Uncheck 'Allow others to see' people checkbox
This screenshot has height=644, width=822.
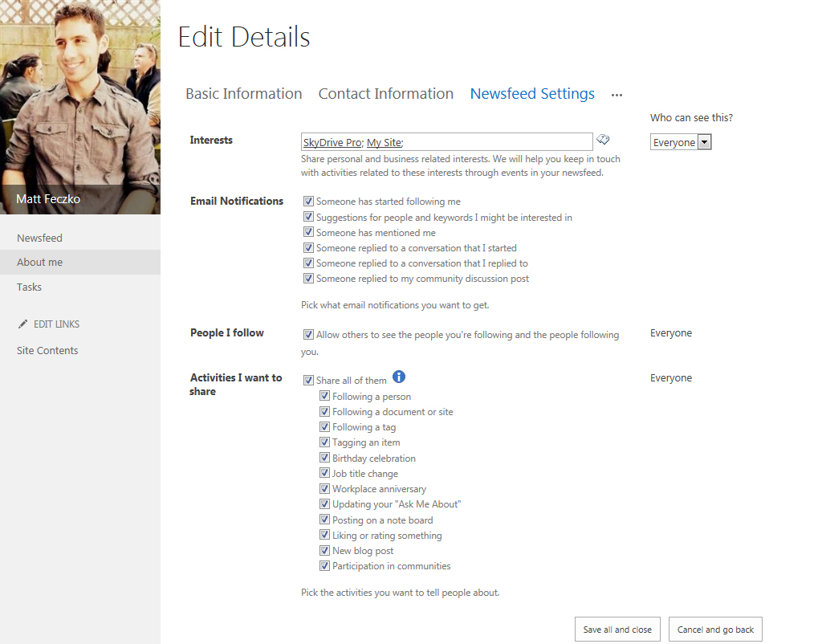[x=308, y=335]
